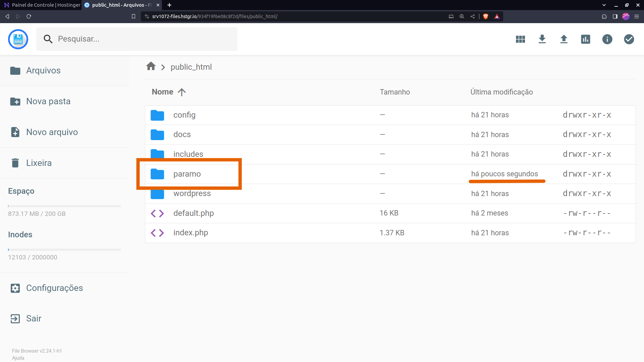Toggle the browser sidebar panel icon

point(615,16)
